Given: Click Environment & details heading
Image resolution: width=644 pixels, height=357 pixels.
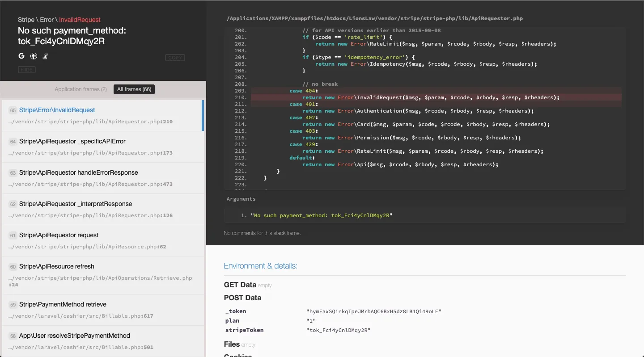Looking at the screenshot, I should (x=261, y=266).
